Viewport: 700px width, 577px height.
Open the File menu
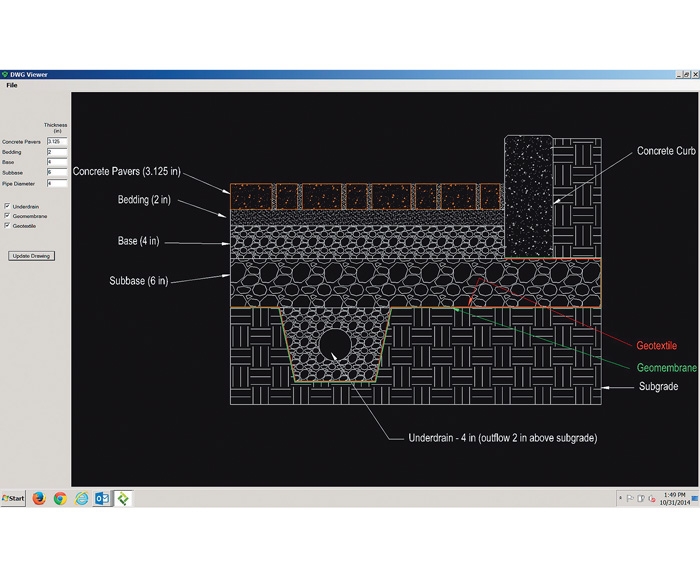[12, 85]
